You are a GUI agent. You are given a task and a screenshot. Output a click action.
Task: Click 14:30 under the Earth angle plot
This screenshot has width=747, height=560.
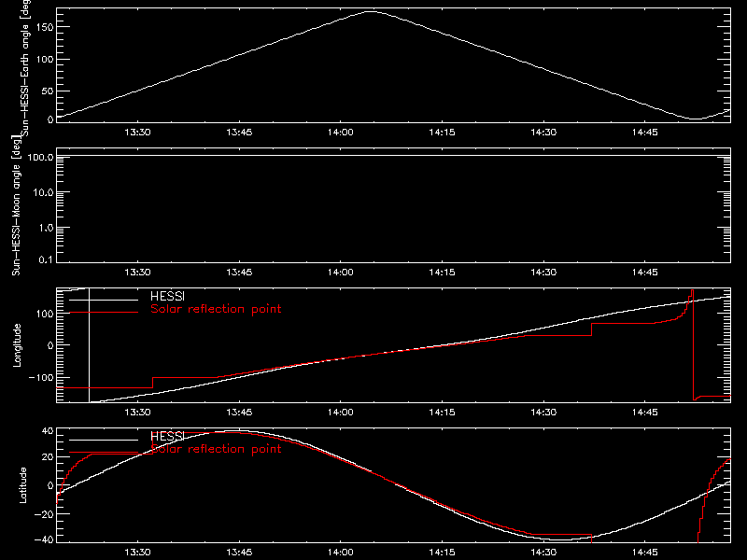click(x=543, y=133)
